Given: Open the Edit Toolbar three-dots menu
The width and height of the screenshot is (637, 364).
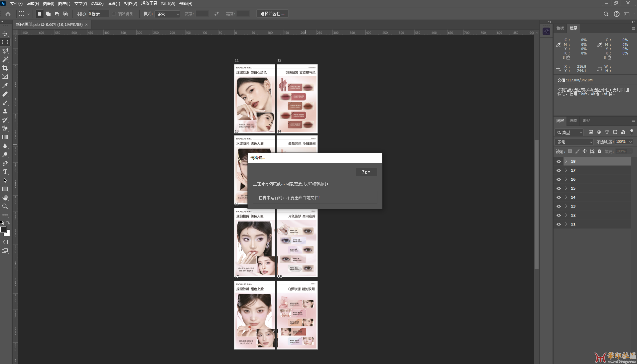Looking at the screenshot, I should point(5,215).
